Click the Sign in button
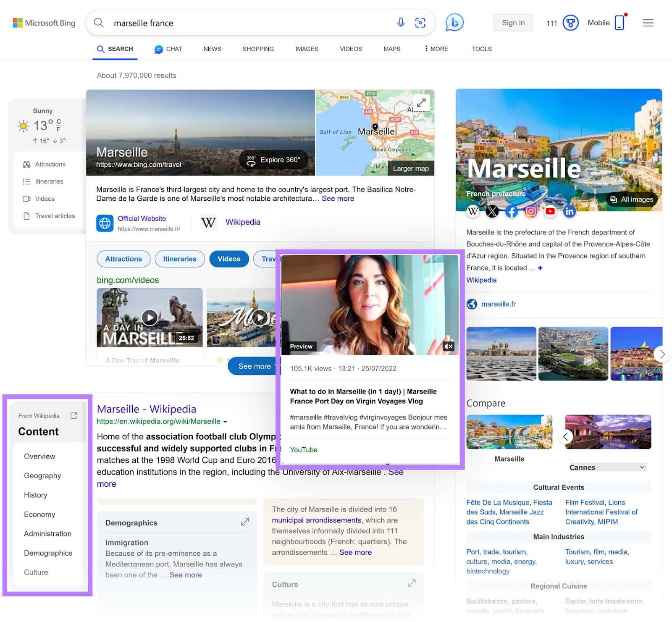672x622 pixels. (x=513, y=23)
